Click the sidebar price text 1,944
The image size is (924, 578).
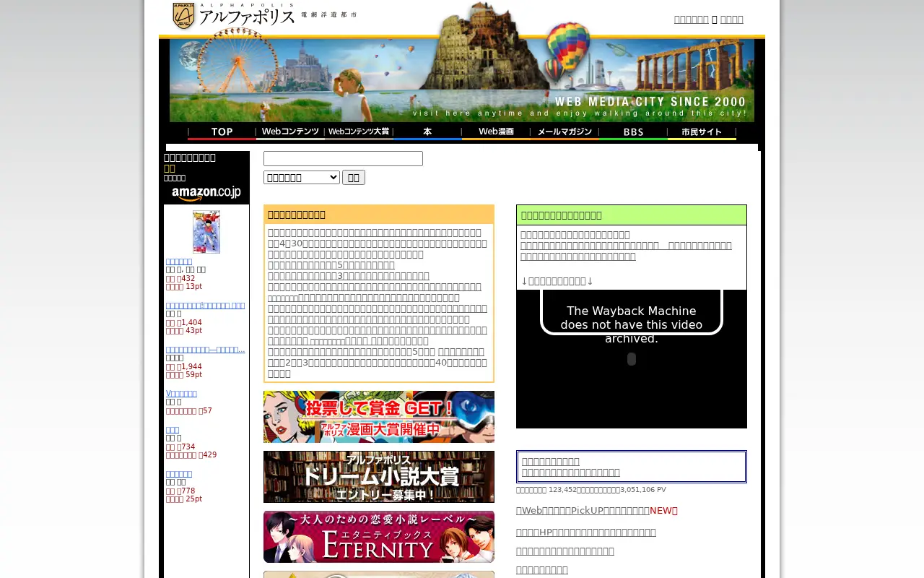183,367
